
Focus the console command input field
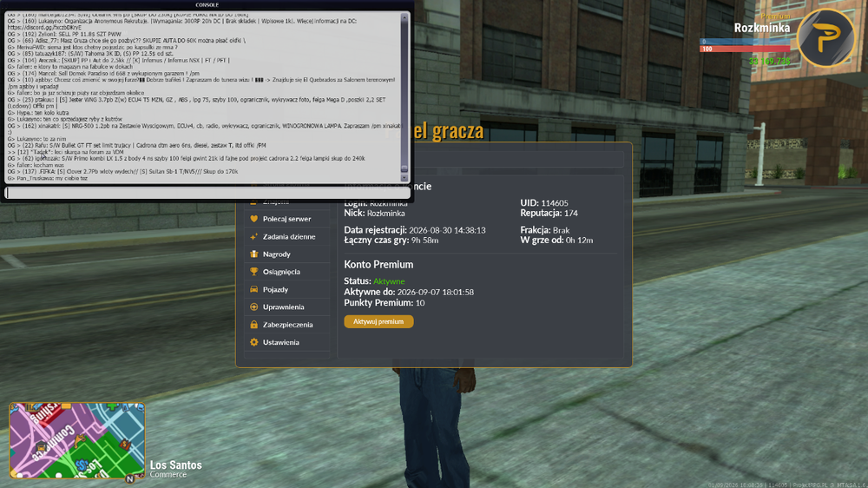pos(207,193)
